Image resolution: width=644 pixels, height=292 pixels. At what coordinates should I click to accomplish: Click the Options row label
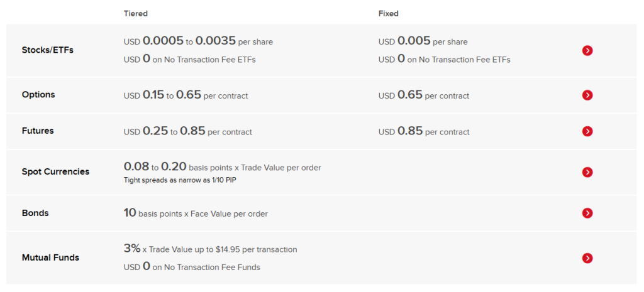point(38,95)
